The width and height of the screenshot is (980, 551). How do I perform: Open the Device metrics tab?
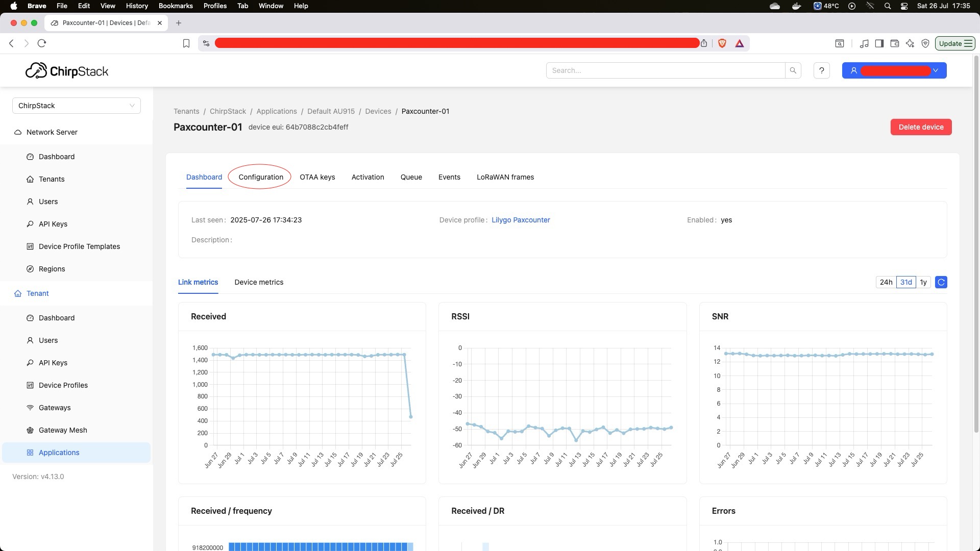tap(259, 282)
